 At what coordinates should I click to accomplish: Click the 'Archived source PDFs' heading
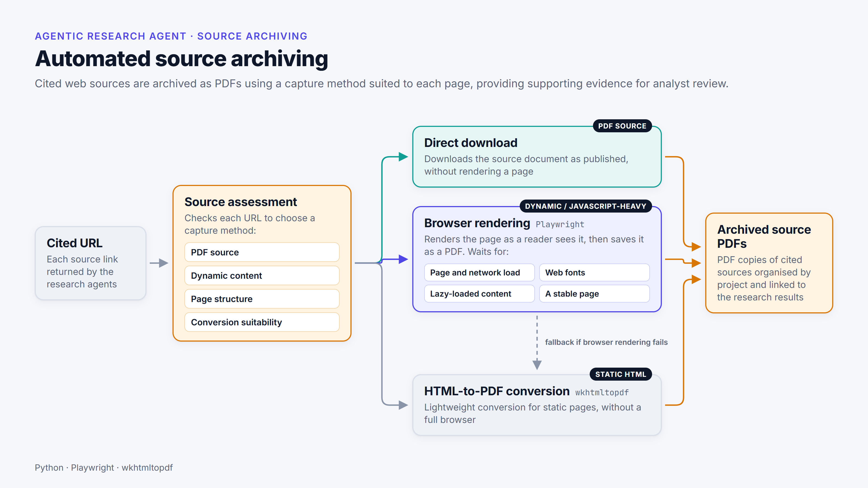[764, 236]
